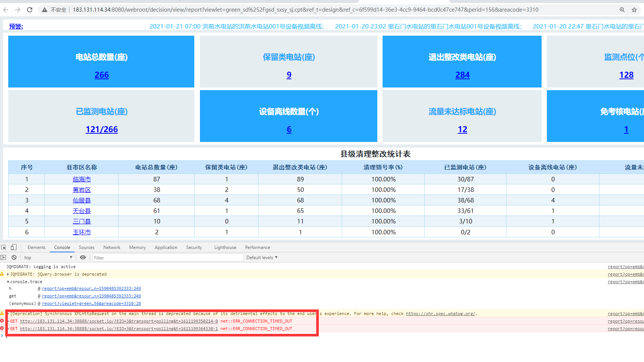This screenshot has width=644, height=362.
Task: Open 三门县 county link
Action: click(82, 222)
